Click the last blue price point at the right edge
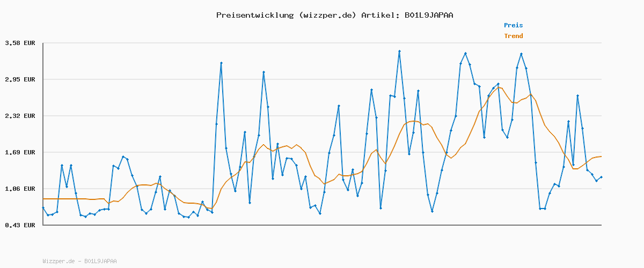 click(601, 177)
